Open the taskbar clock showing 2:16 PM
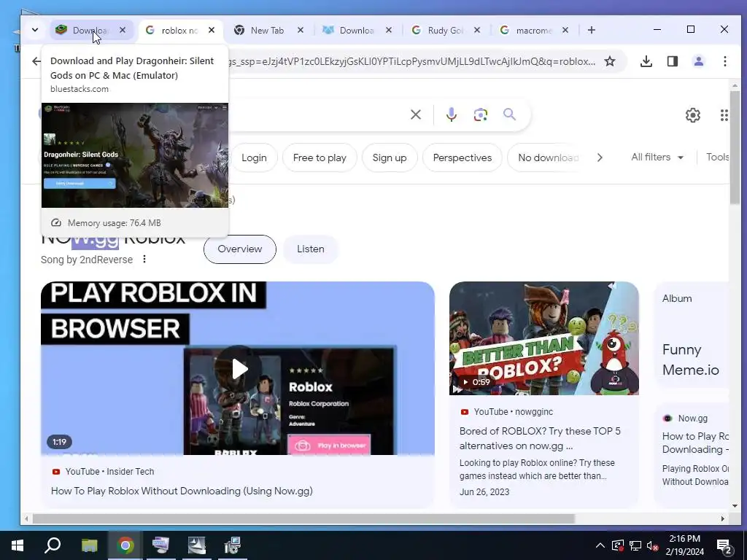The image size is (747, 560). [684, 545]
